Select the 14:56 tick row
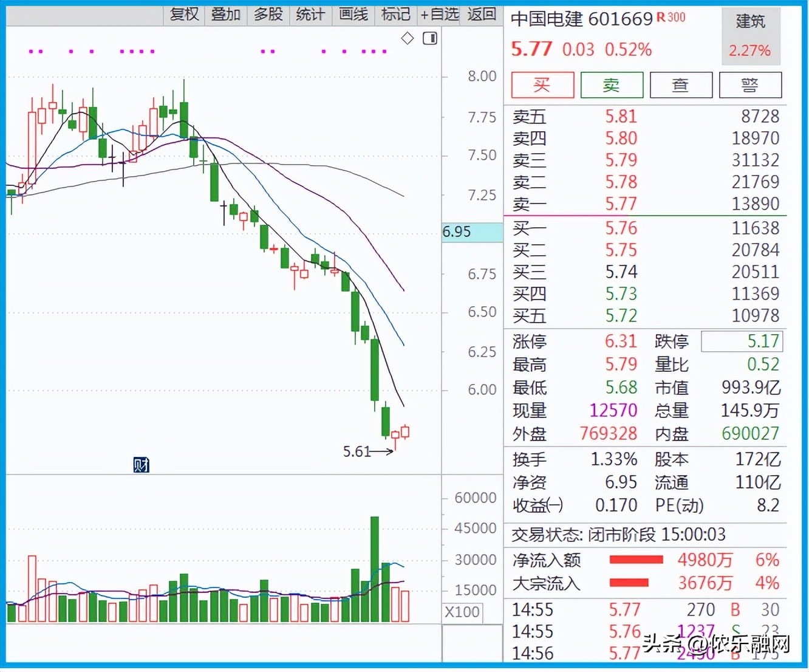This screenshot has height=672, width=809. pos(646,653)
